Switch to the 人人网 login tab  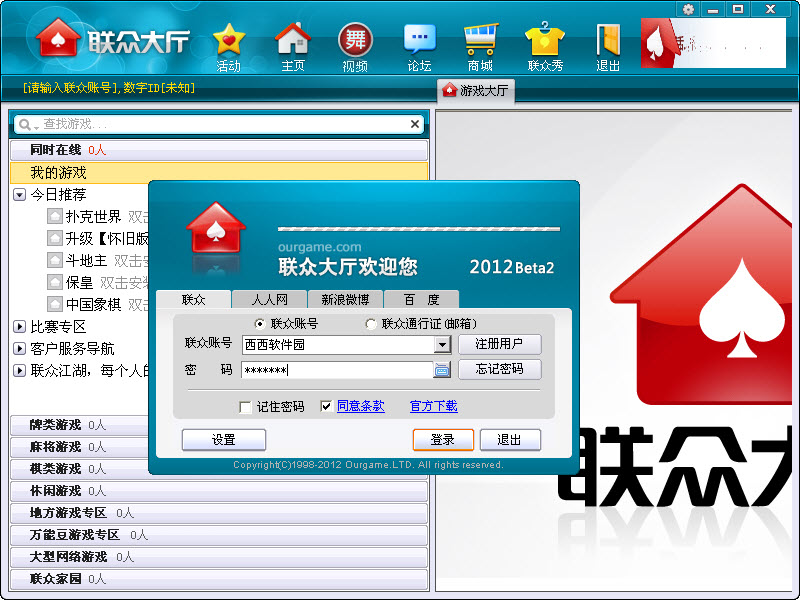[269, 299]
